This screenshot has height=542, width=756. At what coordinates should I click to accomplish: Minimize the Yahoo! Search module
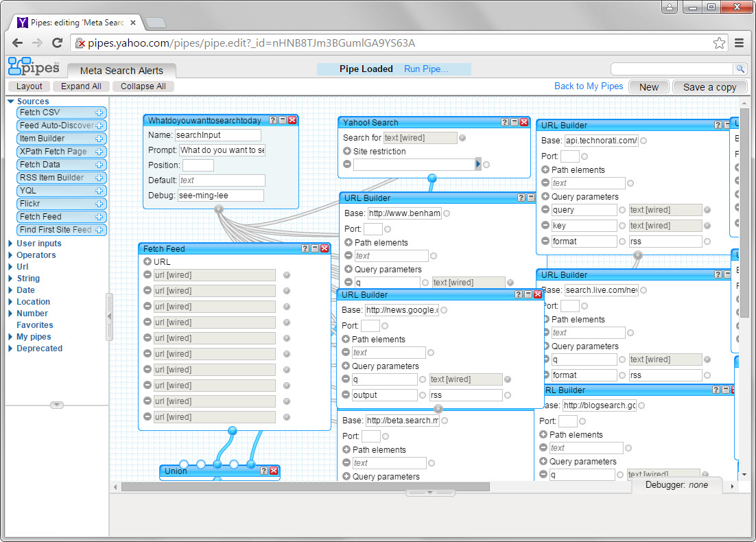tap(515, 123)
